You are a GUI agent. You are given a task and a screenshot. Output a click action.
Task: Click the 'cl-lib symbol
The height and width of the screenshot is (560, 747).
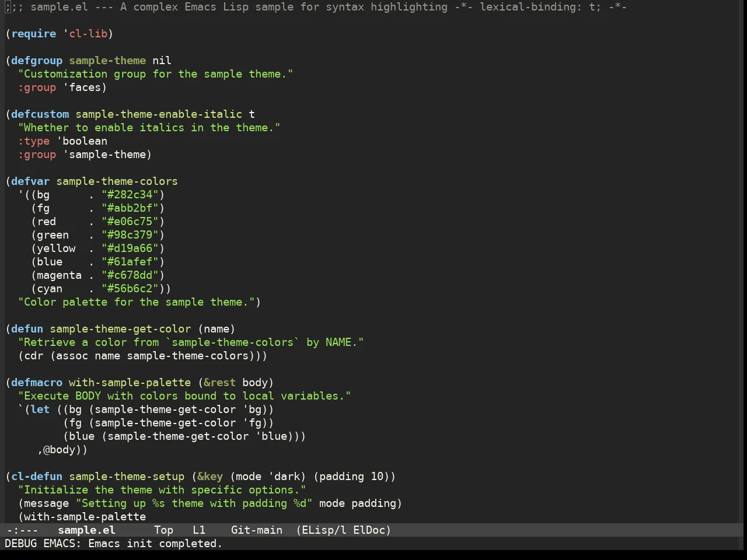click(85, 34)
